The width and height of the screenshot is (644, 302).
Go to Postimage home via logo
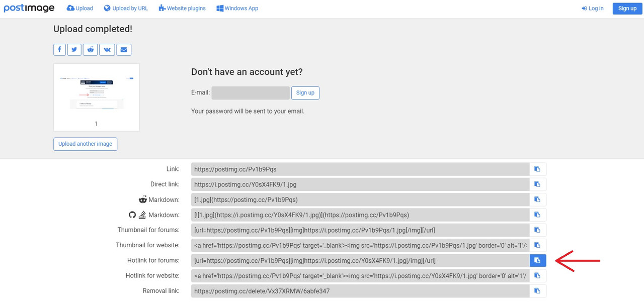point(29,8)
